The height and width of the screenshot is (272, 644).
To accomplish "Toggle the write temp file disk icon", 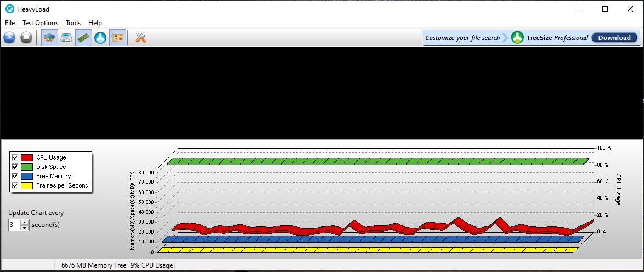I will tap(66, 38).
